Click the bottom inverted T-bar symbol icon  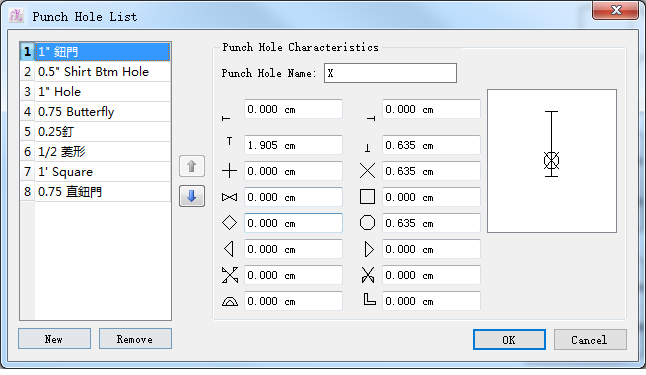[x=367, y=148]
